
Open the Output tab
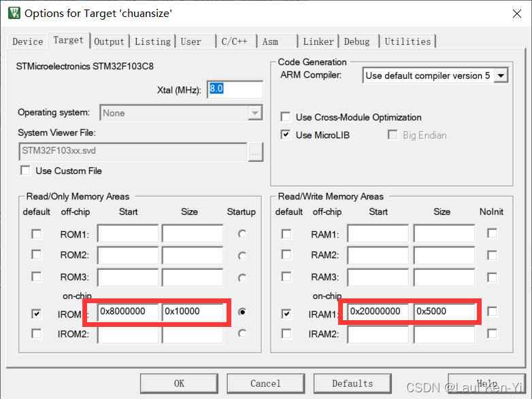pos(110,41)
